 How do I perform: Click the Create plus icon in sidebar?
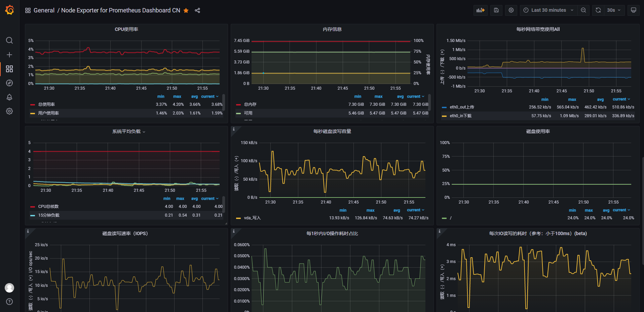[9, 55]
